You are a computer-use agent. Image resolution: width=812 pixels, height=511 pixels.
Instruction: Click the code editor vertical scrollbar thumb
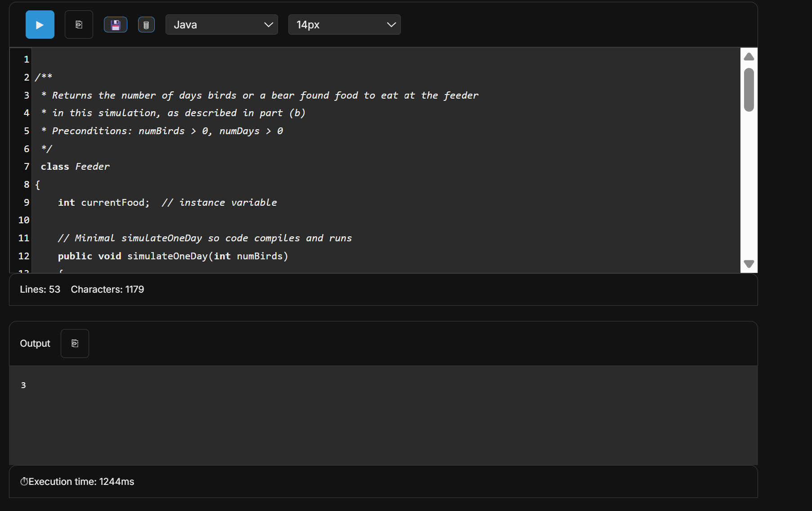coord(749,90)
